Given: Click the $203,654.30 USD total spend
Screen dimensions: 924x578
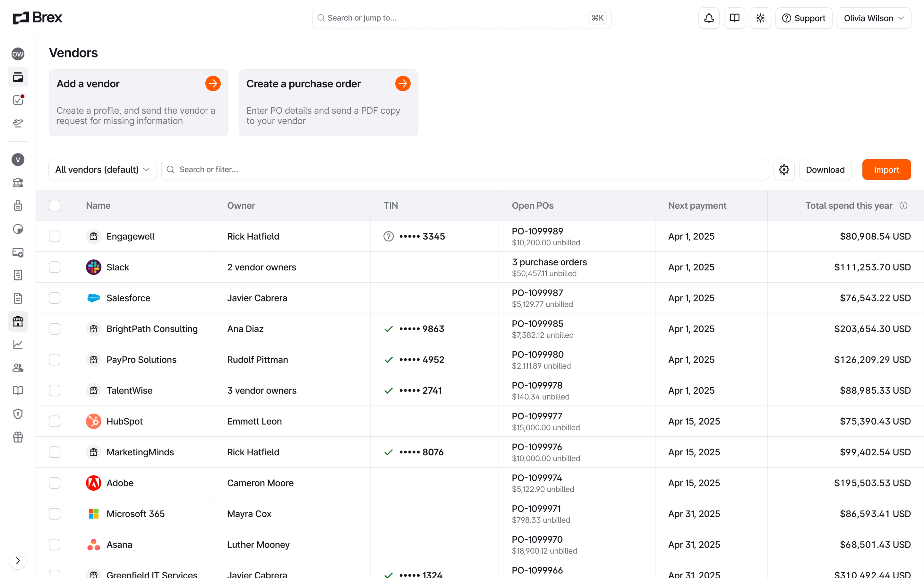Looking at the screenshot, I should [x=872, y=329].
